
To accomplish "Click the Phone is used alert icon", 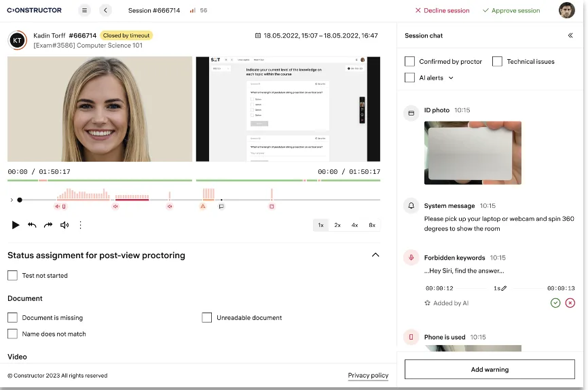I will coord(411,337).
